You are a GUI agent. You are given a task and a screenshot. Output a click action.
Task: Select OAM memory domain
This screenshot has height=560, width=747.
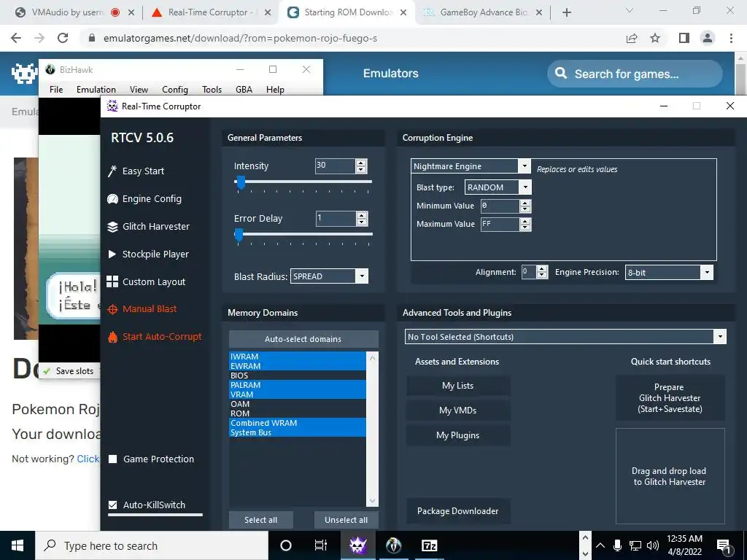(298, 404)
